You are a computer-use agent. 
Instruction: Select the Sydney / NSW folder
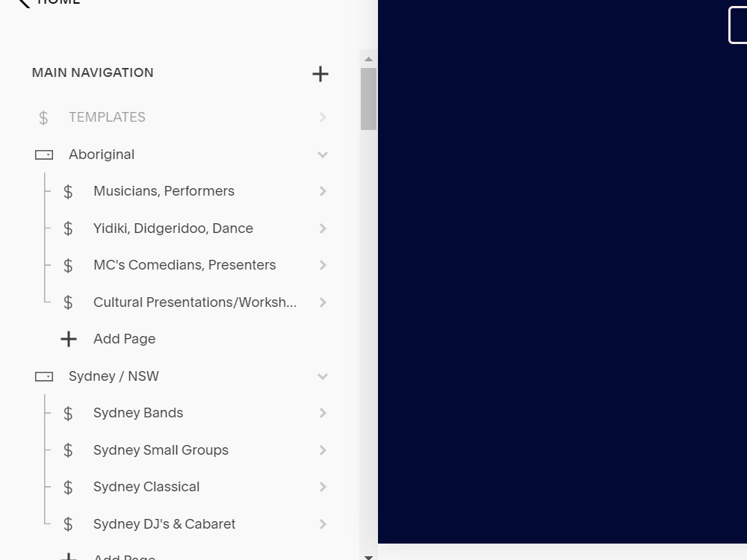click(114, 376)
